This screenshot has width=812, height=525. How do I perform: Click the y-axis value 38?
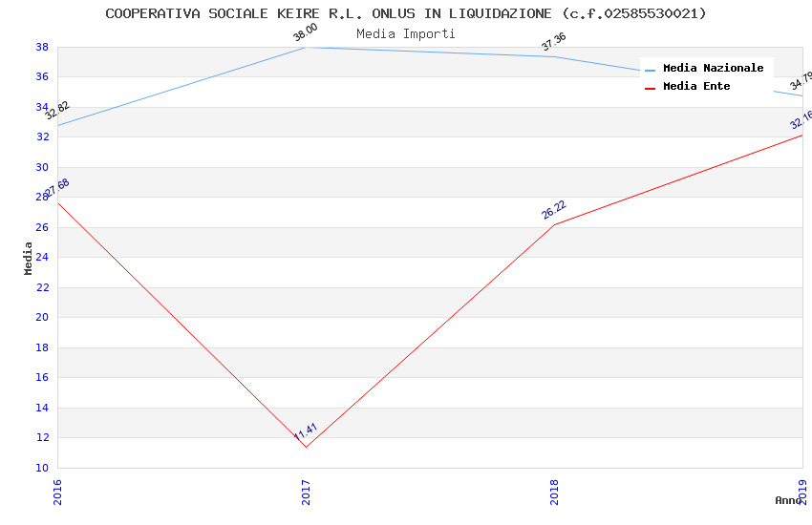click(42, 47)
